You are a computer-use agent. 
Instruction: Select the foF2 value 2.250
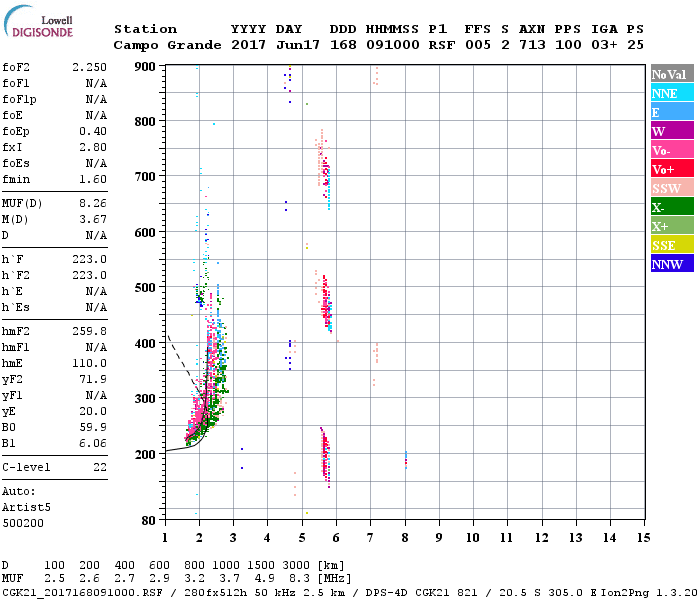tap(89, 66)
